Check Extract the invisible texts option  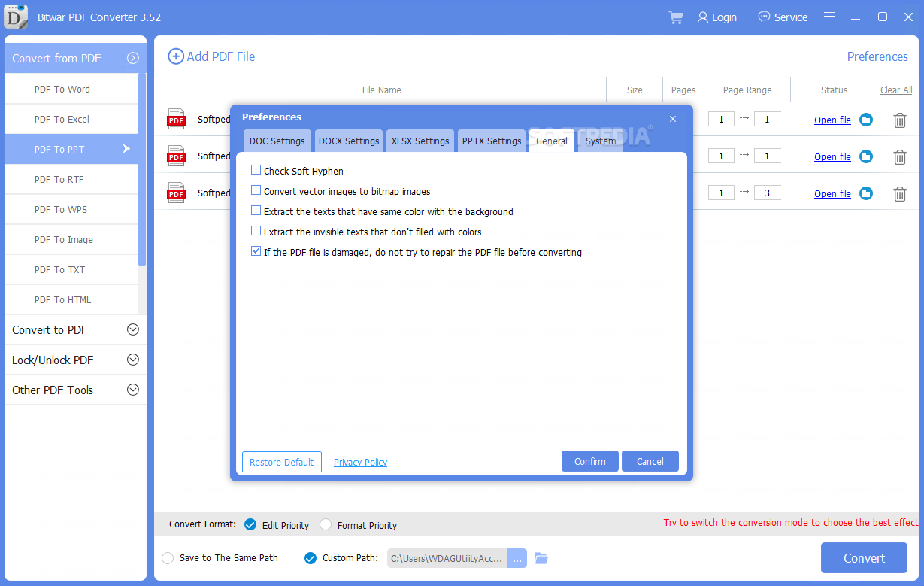click(x=256, y=232)
